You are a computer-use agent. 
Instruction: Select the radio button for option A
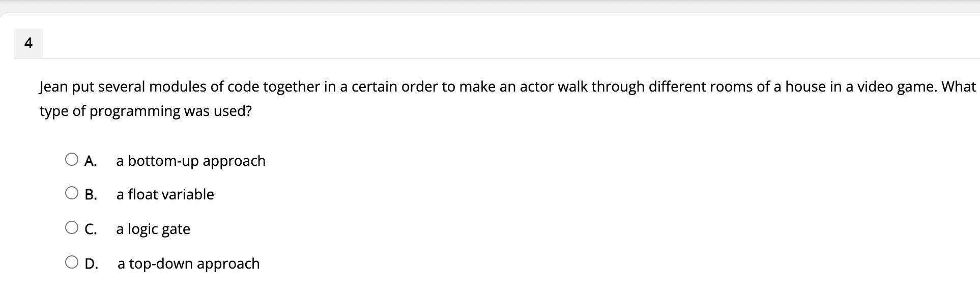pyautogui.click(x=72, y=160)
